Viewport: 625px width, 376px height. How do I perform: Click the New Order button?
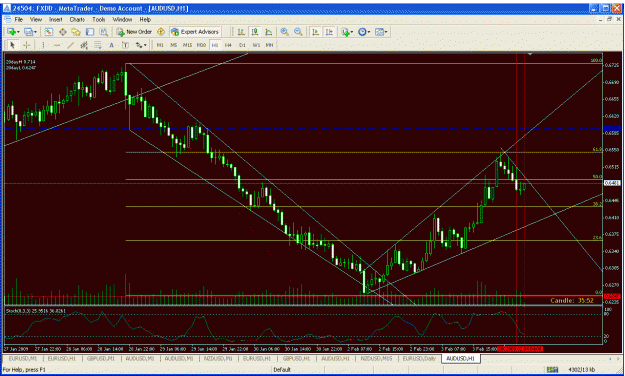(134, 32)
